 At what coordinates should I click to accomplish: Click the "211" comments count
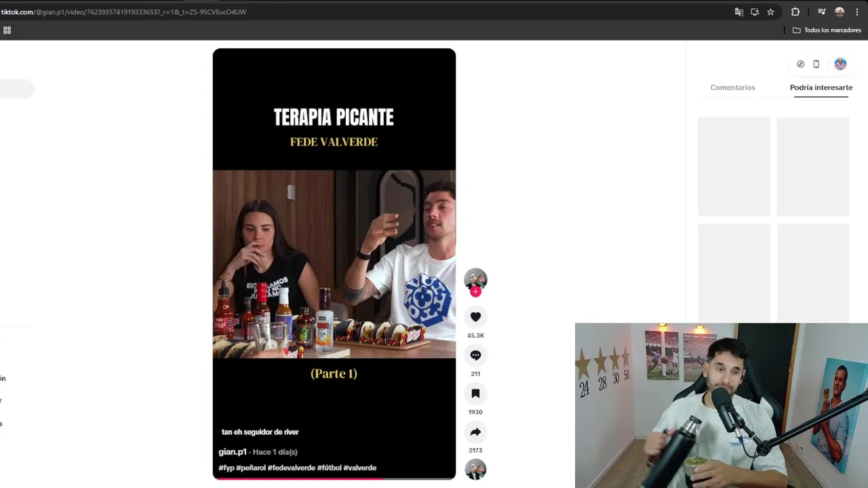[475, 373]
